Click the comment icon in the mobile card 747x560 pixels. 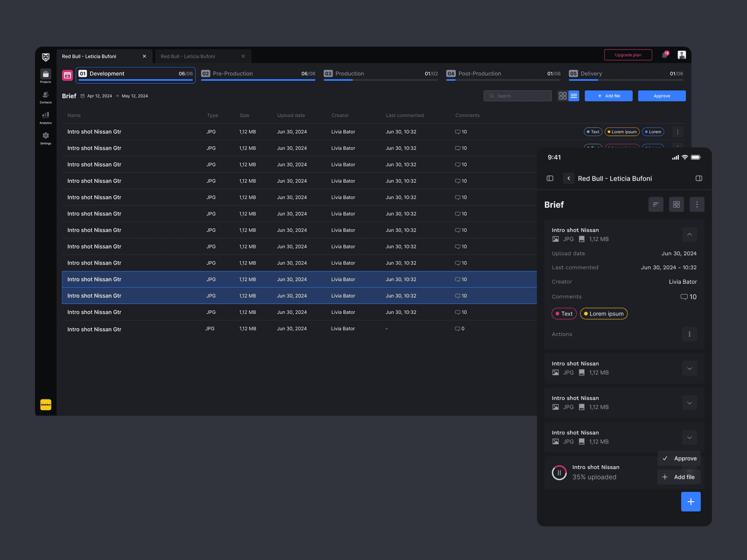tap(684, 297)
